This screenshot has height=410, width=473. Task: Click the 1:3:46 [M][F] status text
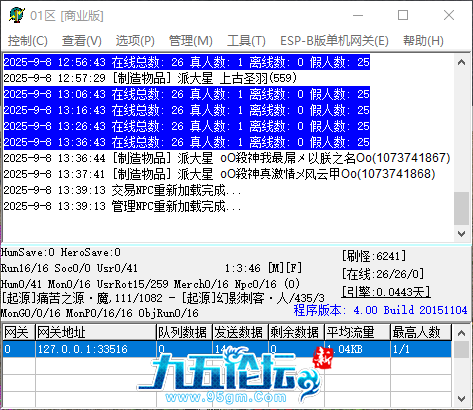(x=263, y=268)
